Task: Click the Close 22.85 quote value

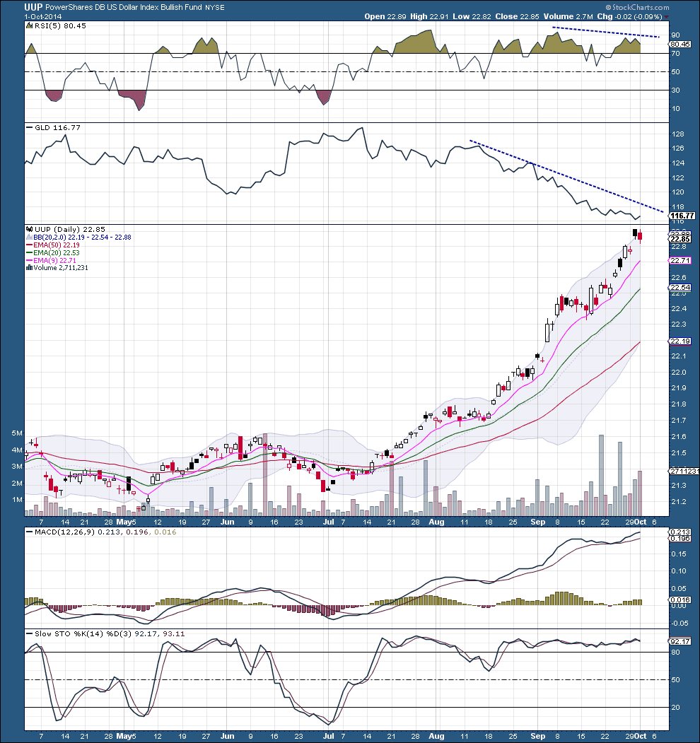Action: tap(517, 16)
